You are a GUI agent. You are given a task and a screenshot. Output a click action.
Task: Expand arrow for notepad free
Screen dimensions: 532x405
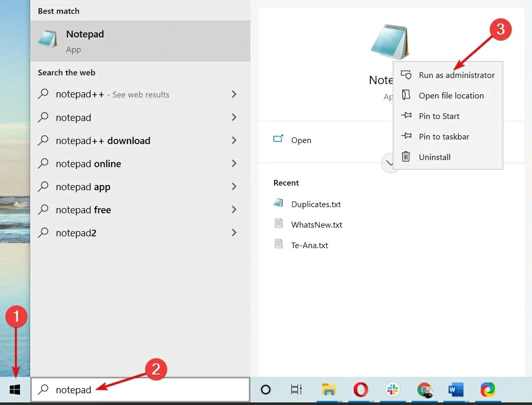(234, 210)
